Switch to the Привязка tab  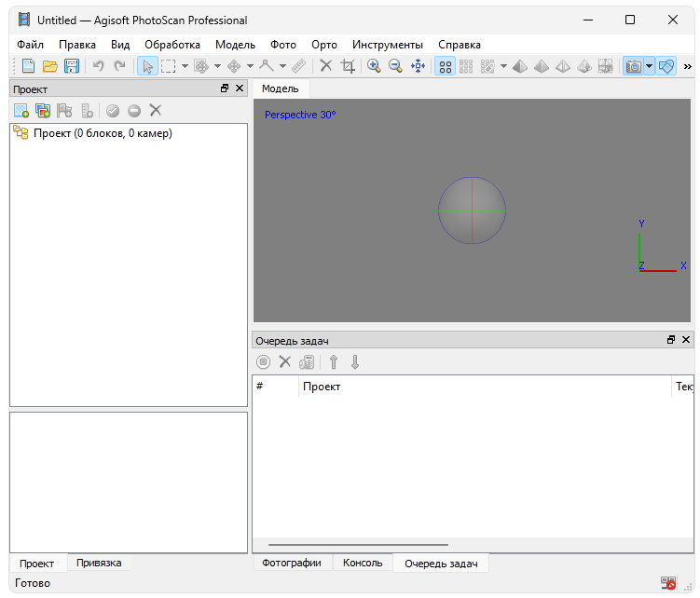click(99, 563)
